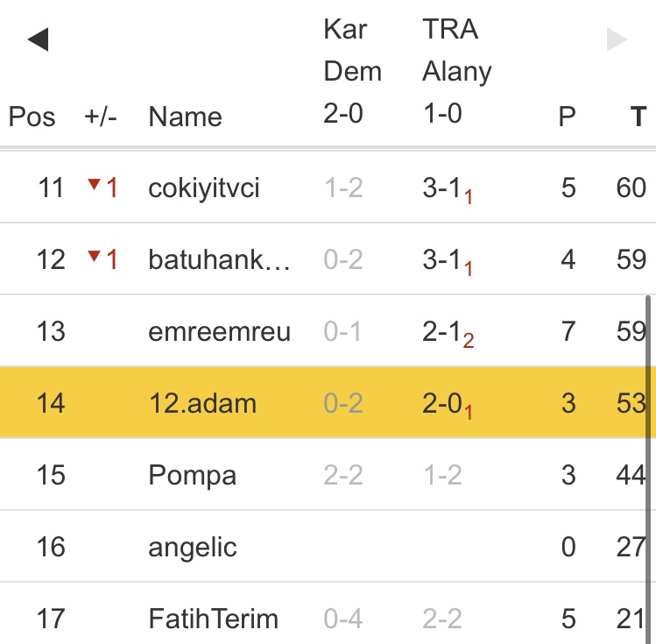Open FatihTerim's user profile
656x644 pixels.
point(213,619)
